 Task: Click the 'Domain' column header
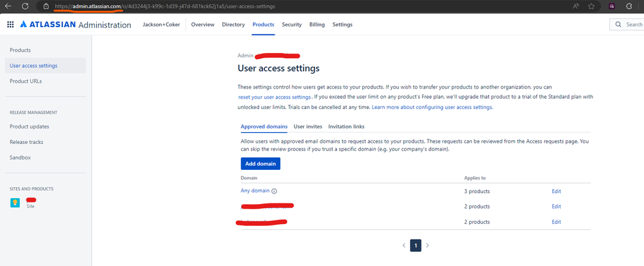(249, 178)
